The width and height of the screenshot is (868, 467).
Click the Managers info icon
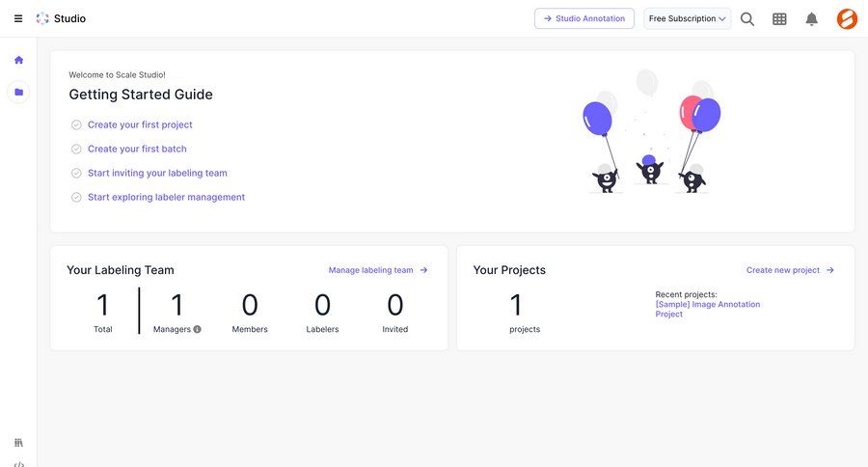(x=197, y=329)
